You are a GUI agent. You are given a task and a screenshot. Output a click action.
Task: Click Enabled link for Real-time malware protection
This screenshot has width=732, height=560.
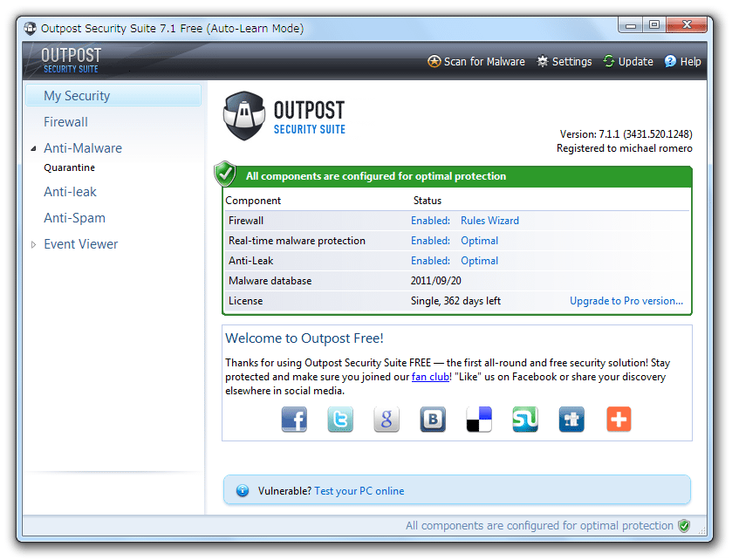pos(430,241)
